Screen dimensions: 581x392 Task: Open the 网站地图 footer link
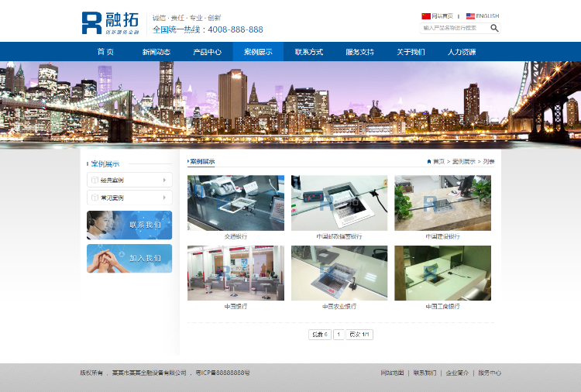click(392, 373)
